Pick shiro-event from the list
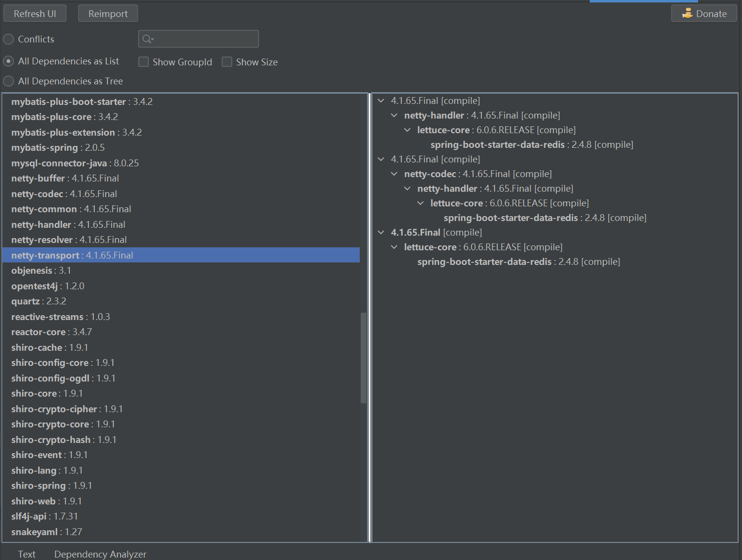This screenshot has width=742, height=560. tap(181, 455)
